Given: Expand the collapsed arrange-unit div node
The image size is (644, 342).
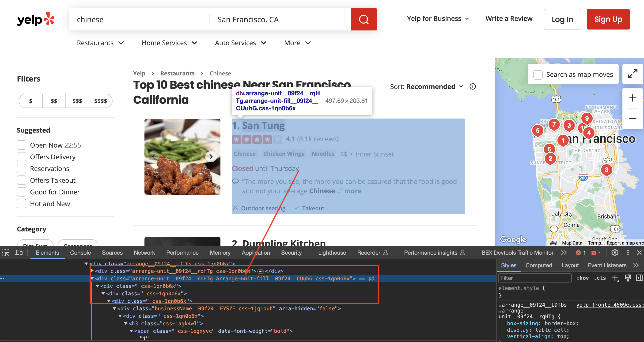Looking at the screenshot, I should pos(92,271).
